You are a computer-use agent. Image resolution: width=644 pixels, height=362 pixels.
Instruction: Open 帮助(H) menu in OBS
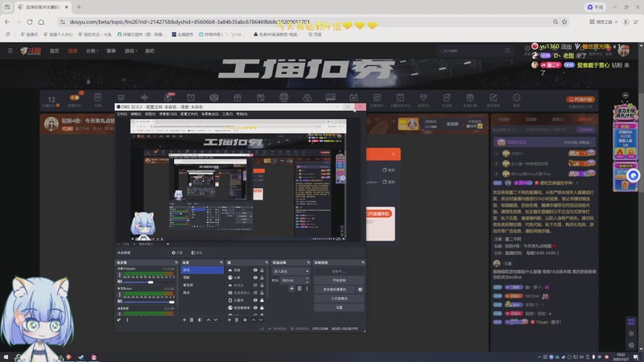tap(242, 114)
